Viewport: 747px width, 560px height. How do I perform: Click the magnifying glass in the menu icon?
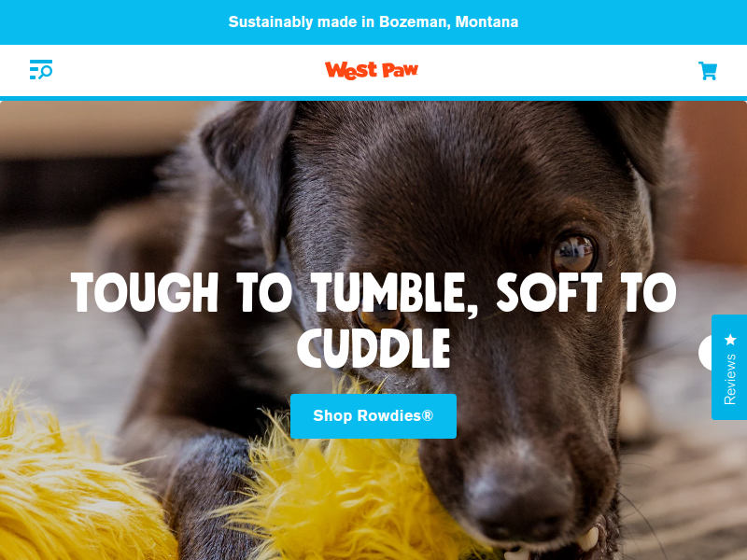(46, 72)
